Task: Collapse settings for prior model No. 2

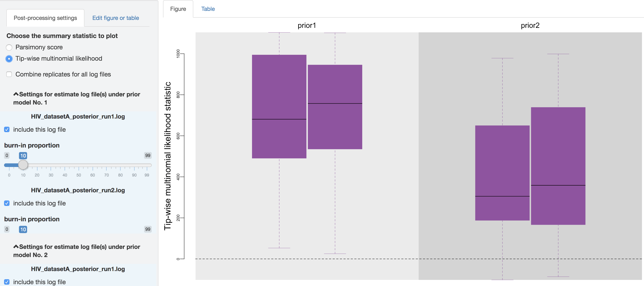Action: [16, 247]
